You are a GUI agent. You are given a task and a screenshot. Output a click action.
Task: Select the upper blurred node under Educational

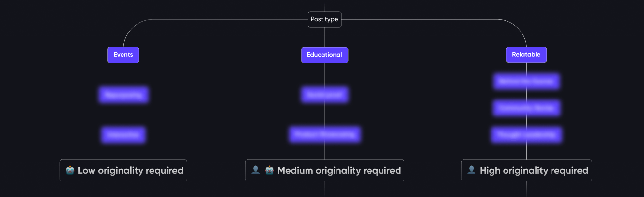(x=324, y=95)
